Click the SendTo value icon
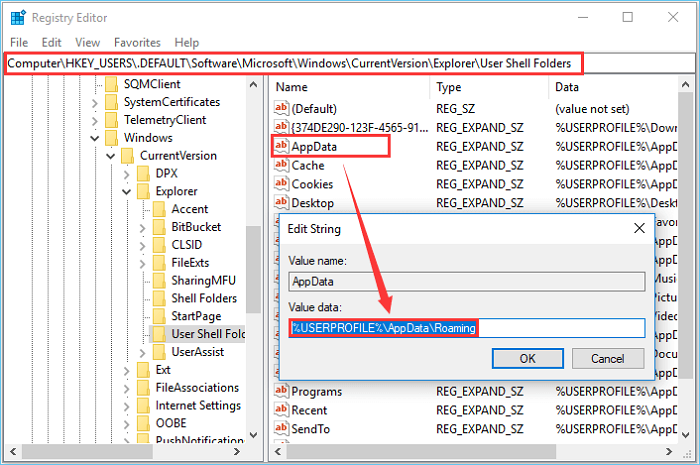 point(281,429)
